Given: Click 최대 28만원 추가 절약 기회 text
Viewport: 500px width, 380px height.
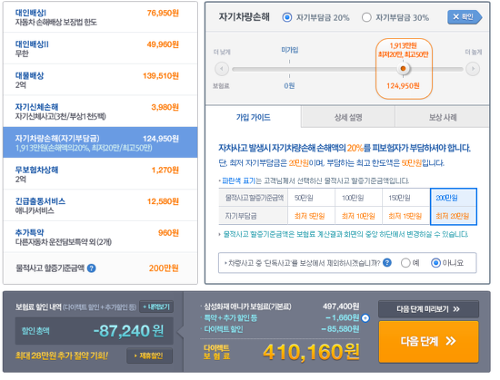Looking at the screenshot, I should (x=62, y=356).
